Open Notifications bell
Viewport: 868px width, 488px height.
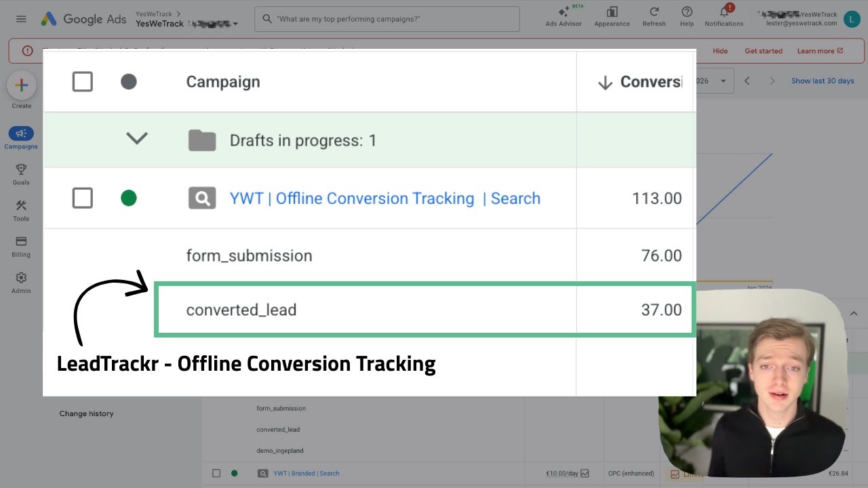[x=724, y=16]
